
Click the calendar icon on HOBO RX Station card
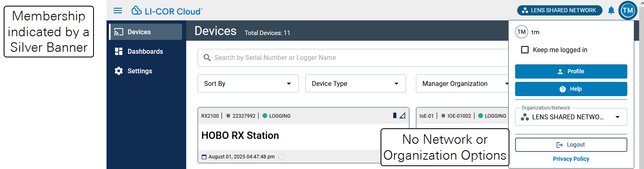pos(204,157)
